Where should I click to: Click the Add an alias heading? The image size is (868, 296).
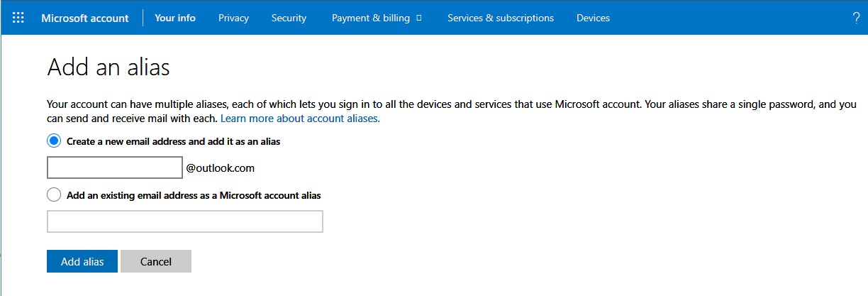pyautogui.click(x=108, y=67)
